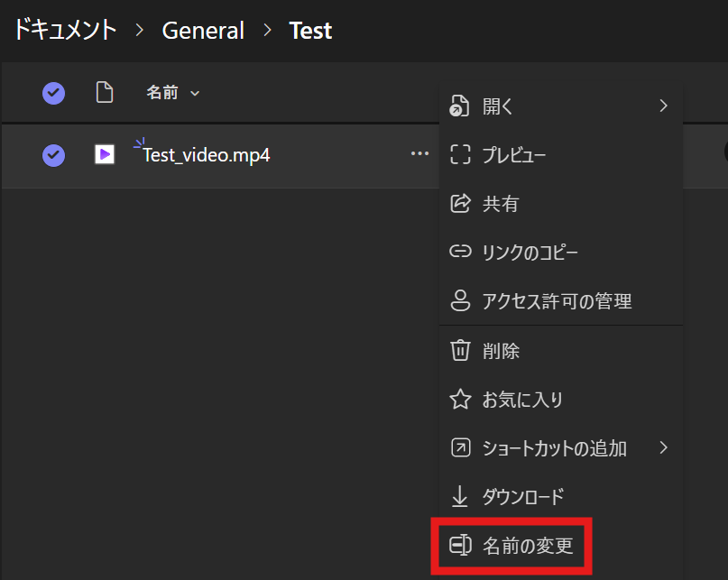Screen dimensions: 728x580
Task: Toggle the select-all checkbox in the header
Action: point(53,93)
